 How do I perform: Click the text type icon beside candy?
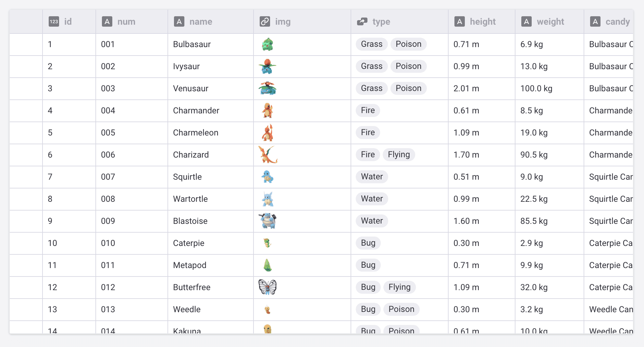595,22
